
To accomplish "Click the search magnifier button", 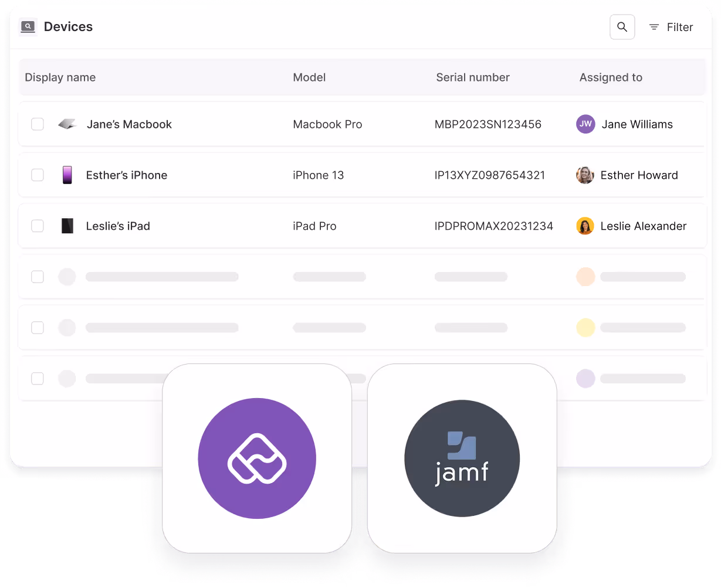I will click(622, 27).
